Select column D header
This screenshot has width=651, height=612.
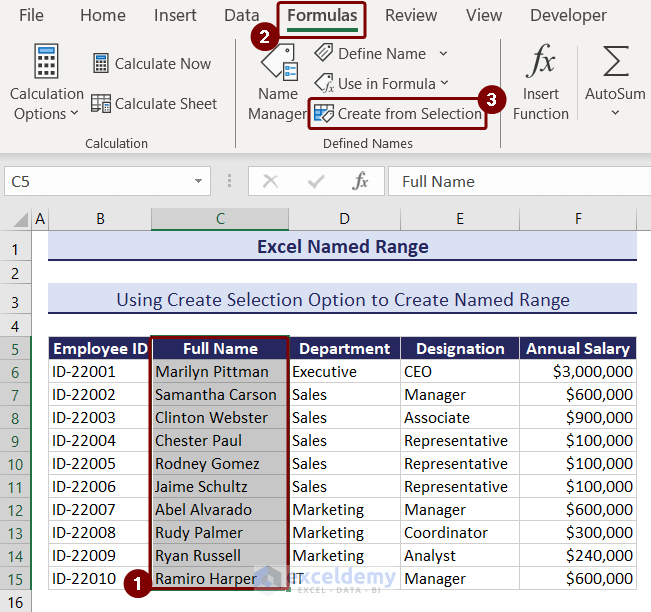pyautogui.click(x=344, y=219)
